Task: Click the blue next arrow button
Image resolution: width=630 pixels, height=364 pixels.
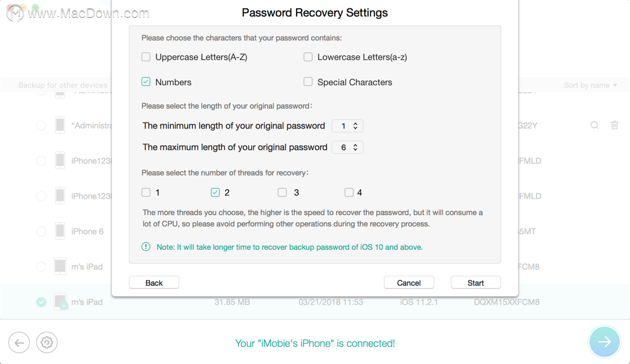Action: [x=604, y=342]
